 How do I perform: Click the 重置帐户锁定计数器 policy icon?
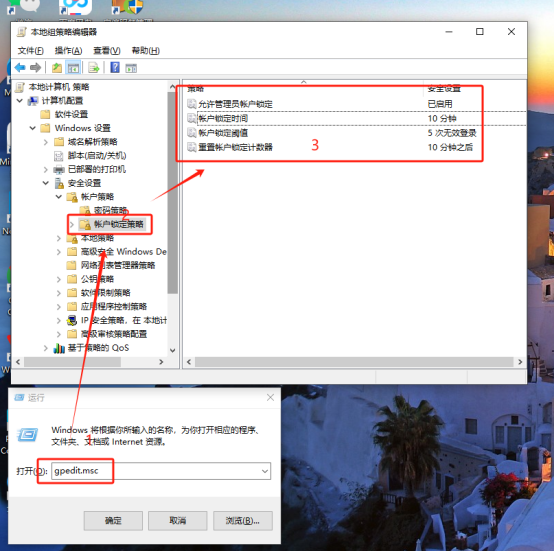point(192,147)
